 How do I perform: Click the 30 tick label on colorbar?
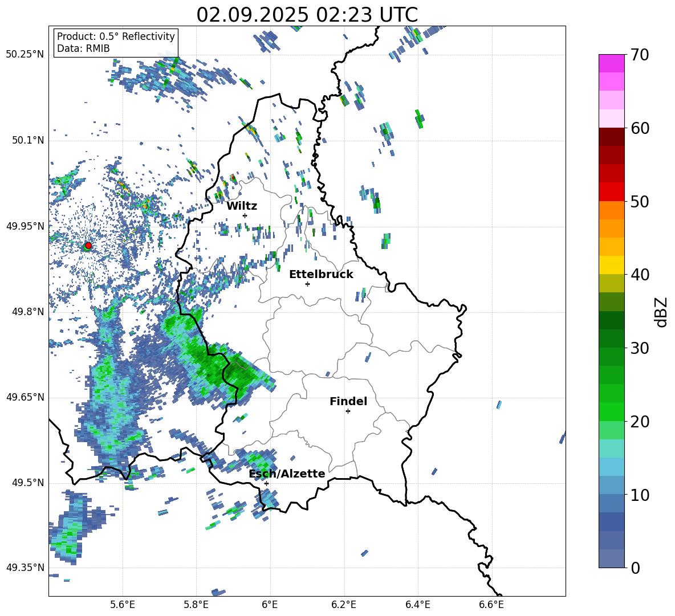tap(640, 348)
